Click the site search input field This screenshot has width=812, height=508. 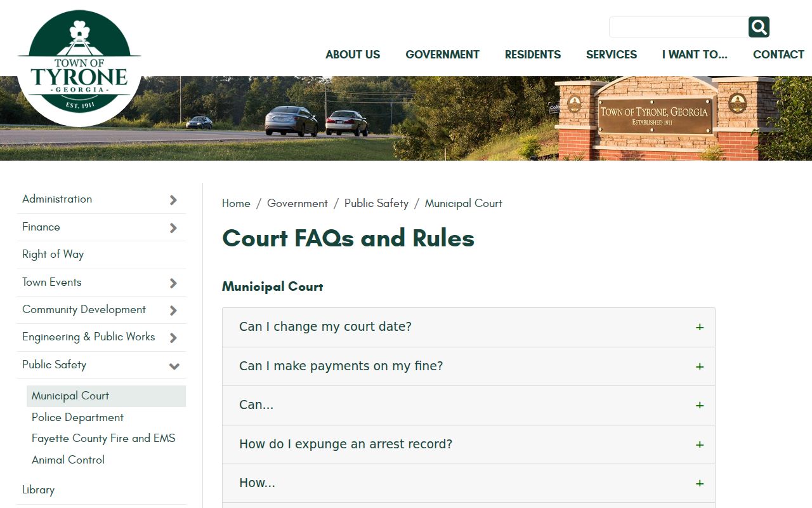tap(679, 27)
